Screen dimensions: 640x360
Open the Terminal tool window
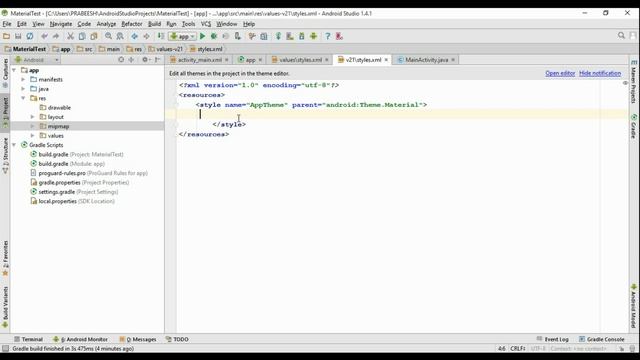[28, 339]
